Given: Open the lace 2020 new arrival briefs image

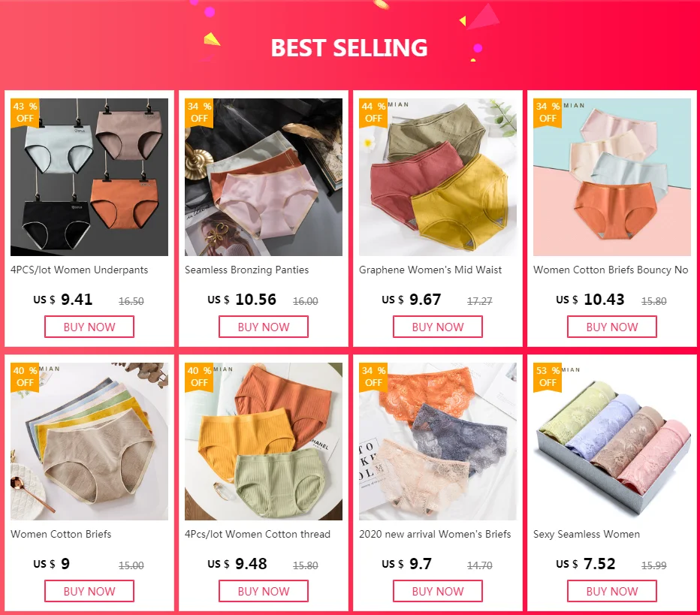Looking at the screenshot, I should click(x=437, y=442).
